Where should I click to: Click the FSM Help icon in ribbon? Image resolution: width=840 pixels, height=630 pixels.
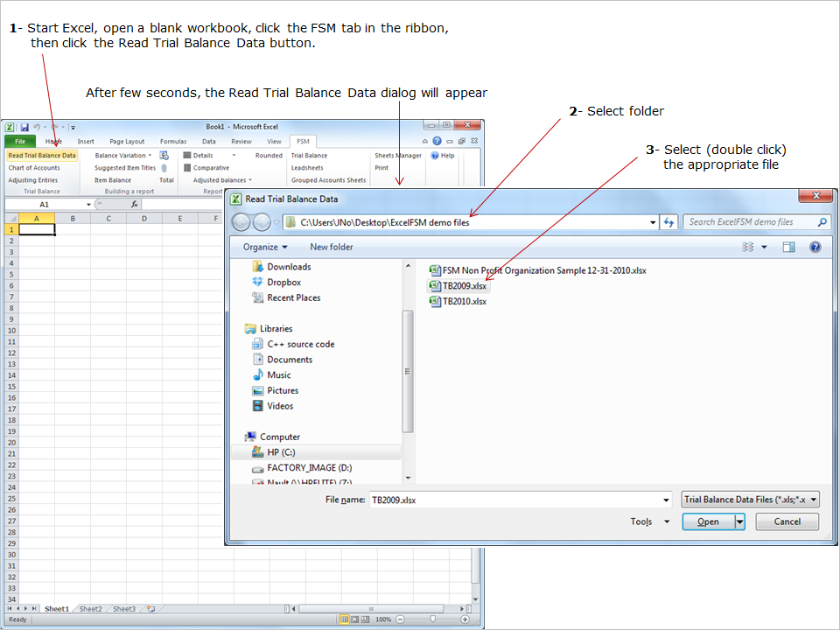[435, 156]
